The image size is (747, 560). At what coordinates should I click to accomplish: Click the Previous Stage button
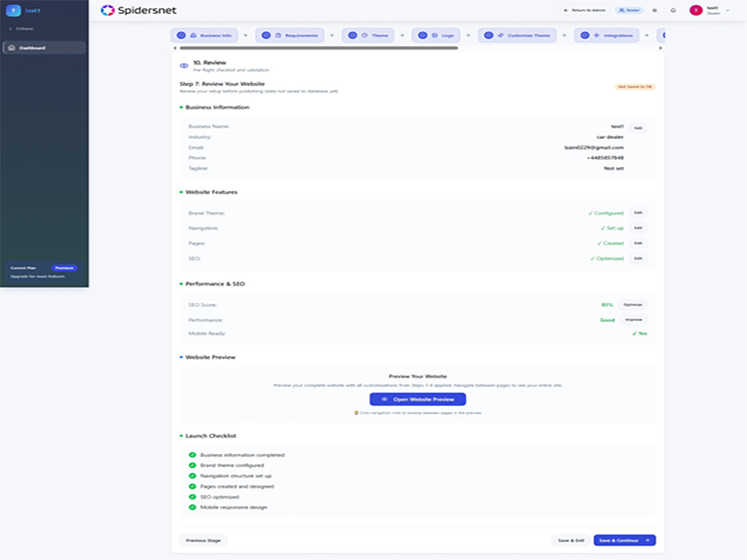click(x=203, y=541)
